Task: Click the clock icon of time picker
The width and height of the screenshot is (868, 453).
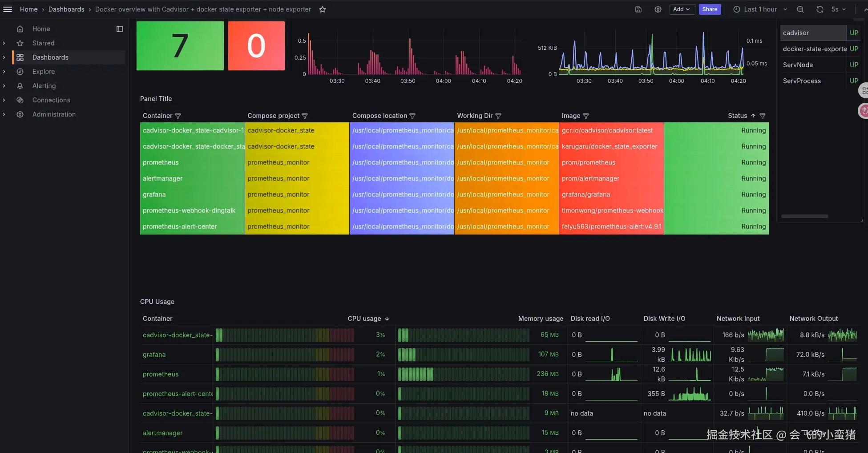Action: tap(737, 9)
